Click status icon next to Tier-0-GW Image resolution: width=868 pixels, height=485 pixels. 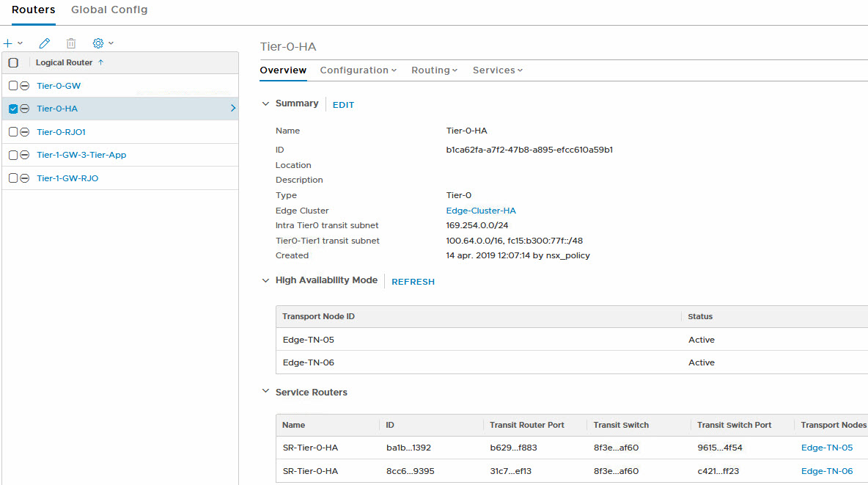tap(24, 86)
